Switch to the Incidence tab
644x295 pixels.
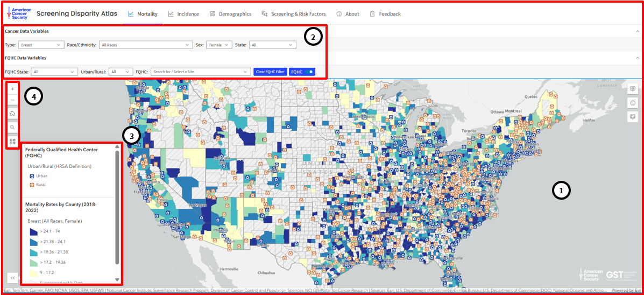pos(183,14)
